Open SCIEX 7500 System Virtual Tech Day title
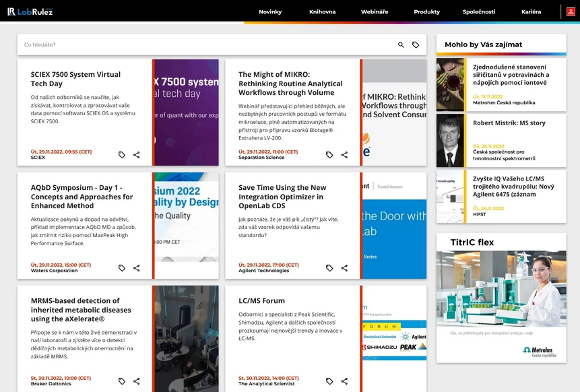Viewport: 580px width, 392px height. click(75, 79)
